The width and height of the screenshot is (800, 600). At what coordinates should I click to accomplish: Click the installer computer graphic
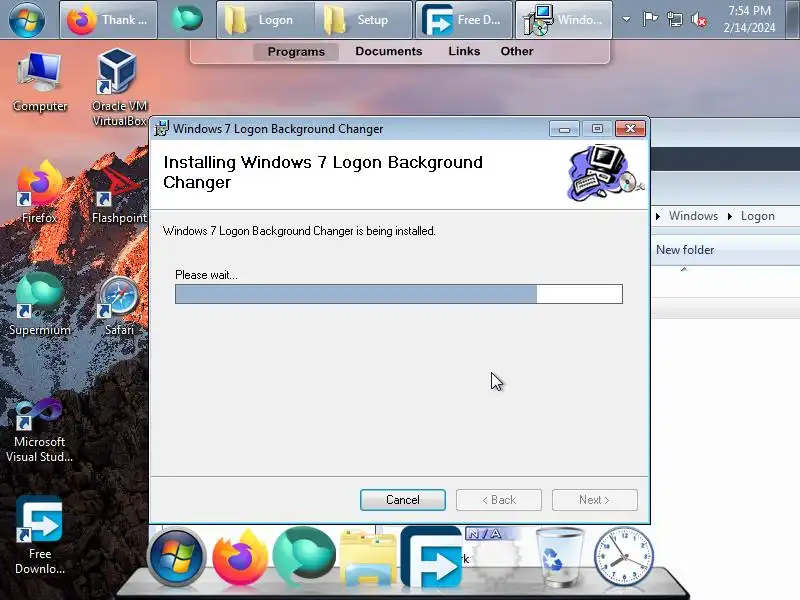coord(605,173)
